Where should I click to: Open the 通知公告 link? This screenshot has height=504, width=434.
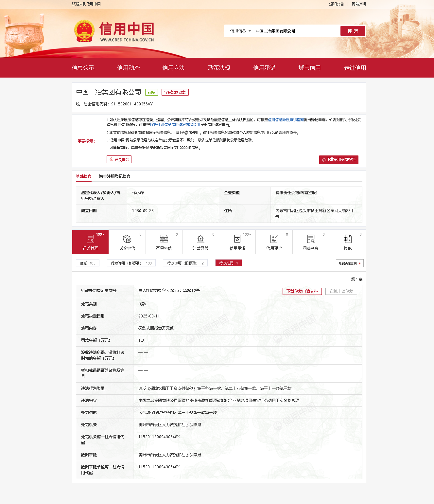point(337,4)
